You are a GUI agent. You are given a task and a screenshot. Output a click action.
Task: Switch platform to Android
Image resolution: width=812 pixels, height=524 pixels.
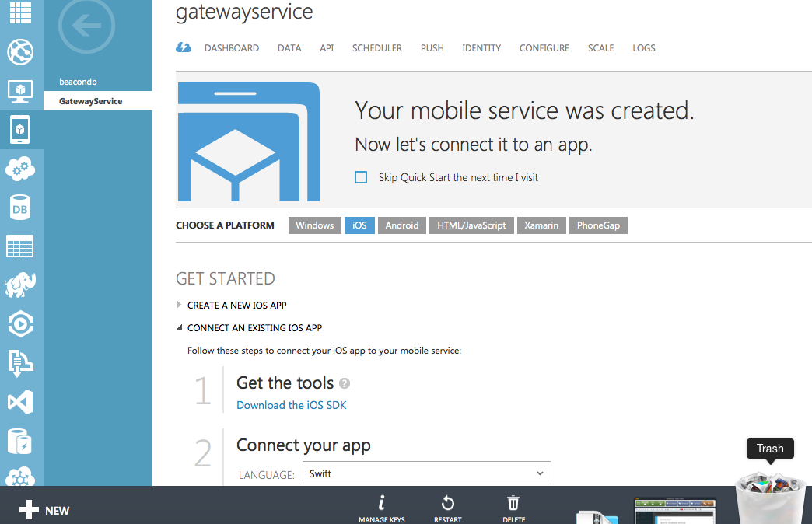[x=401, y=225]
